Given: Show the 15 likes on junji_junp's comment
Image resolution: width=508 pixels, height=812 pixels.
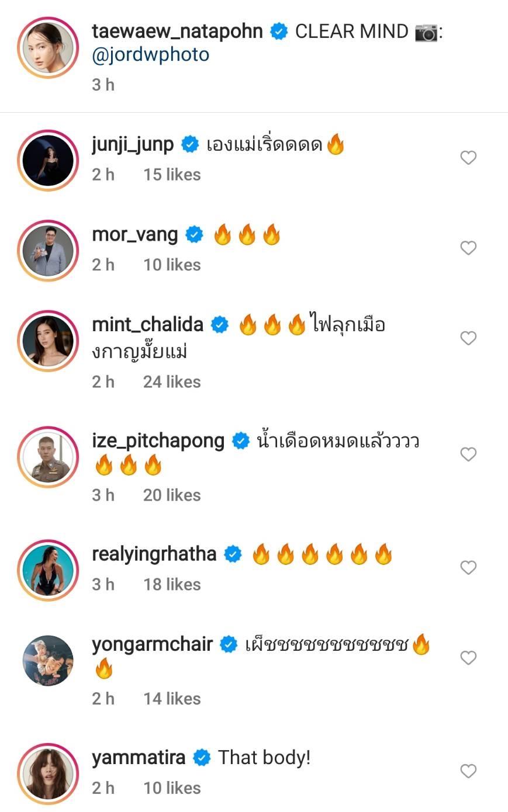Looking at the screenshot, I should 172,175.
